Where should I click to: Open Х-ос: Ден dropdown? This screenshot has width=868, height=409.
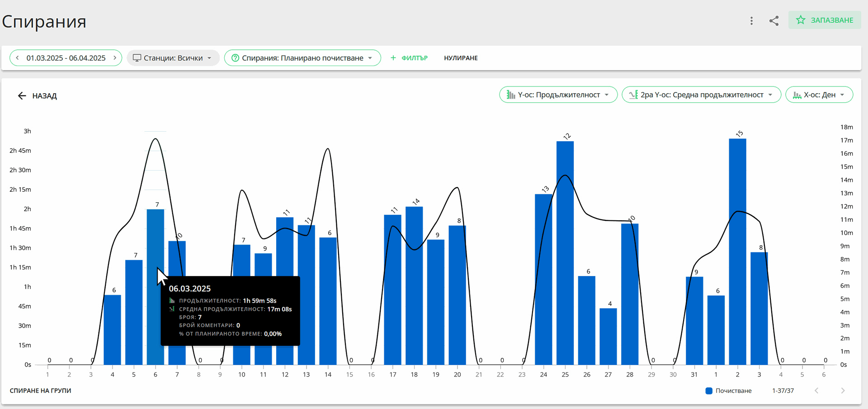tap(819, 95)
